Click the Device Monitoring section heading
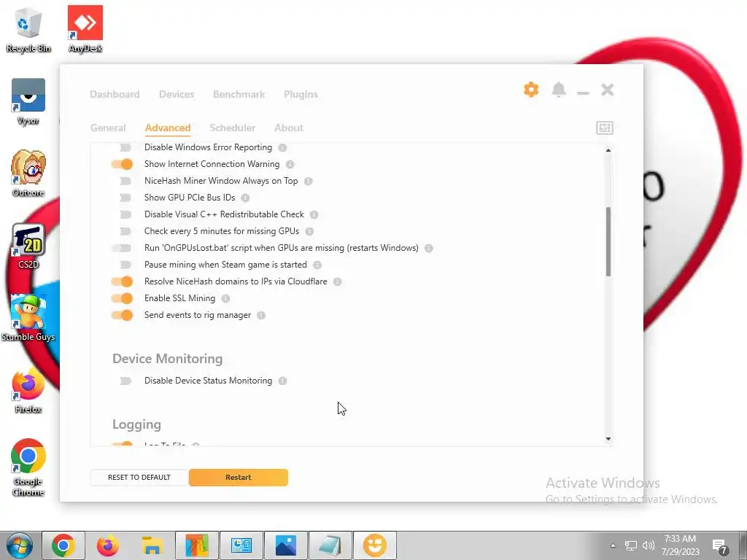Viewport: 747px width, 560px height. click(x=167, y=359)
